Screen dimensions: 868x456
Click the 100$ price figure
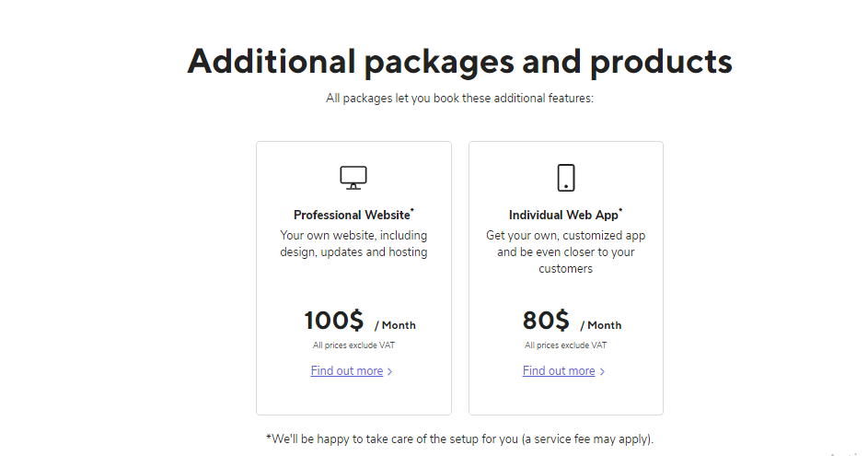tap(334, 321)
